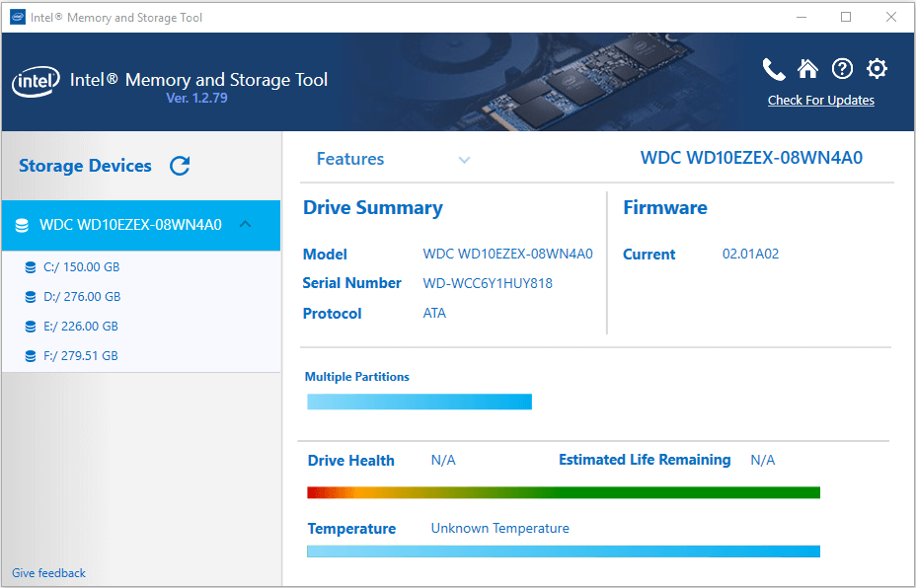Click the Give feedback link
916x588 pixels.
tap(48, 573)
